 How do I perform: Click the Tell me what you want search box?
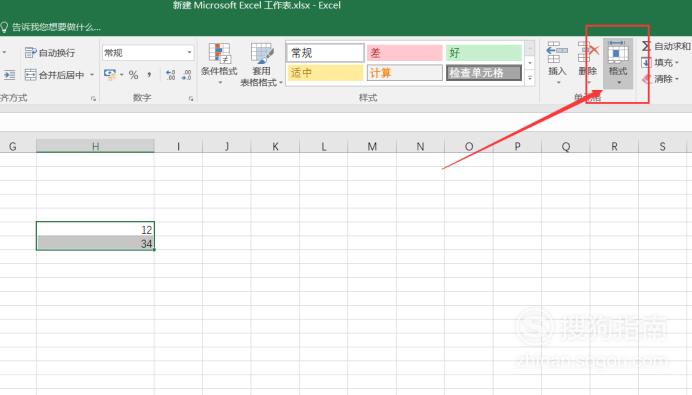pos(51,27)
